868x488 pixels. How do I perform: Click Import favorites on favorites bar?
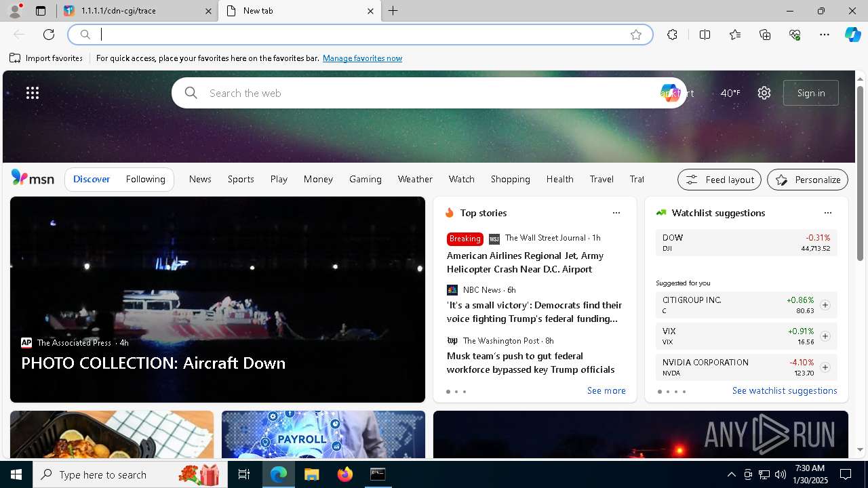46,58
